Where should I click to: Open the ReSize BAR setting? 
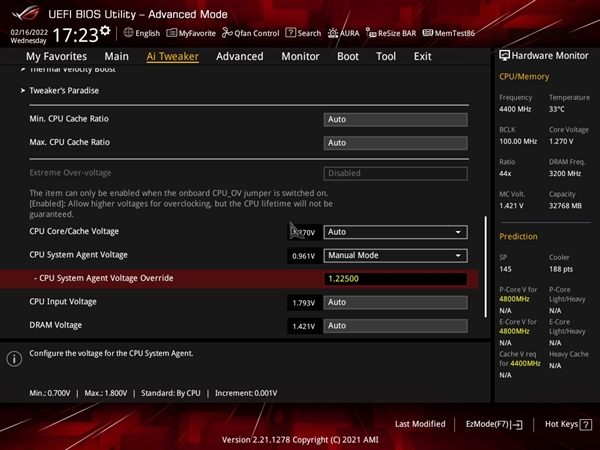(x=391, y=33)
